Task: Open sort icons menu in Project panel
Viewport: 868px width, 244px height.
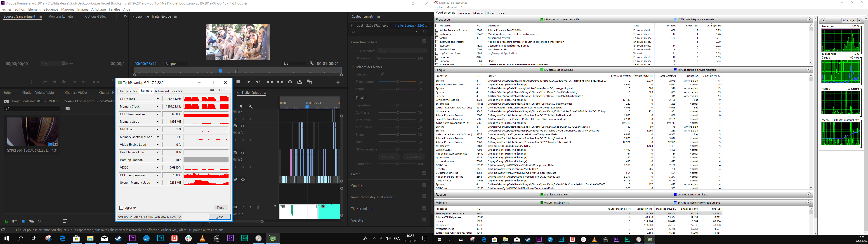Action: pyautogui.click(x=64, y=221)
